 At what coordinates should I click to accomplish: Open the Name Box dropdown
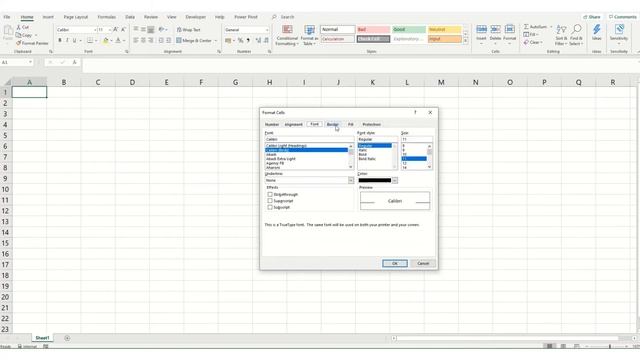tap(30, 62)
